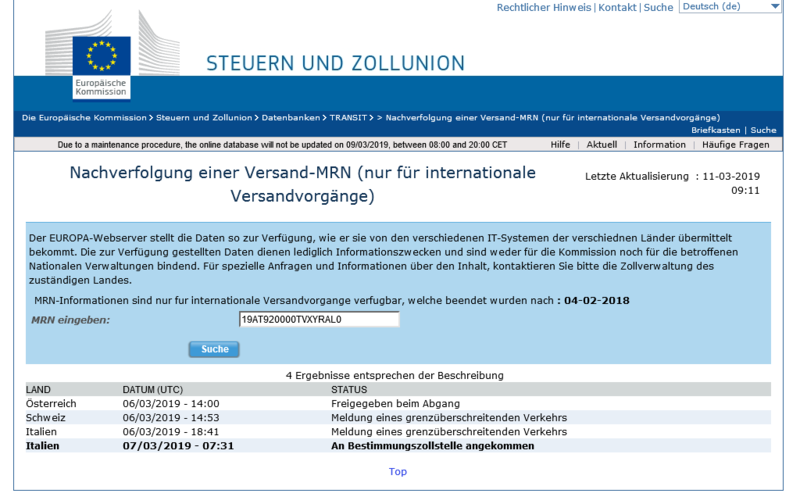800x504 pixels.
Task: Select bold date 07/03/2019 - 07:31
Action: click(178, 446)
